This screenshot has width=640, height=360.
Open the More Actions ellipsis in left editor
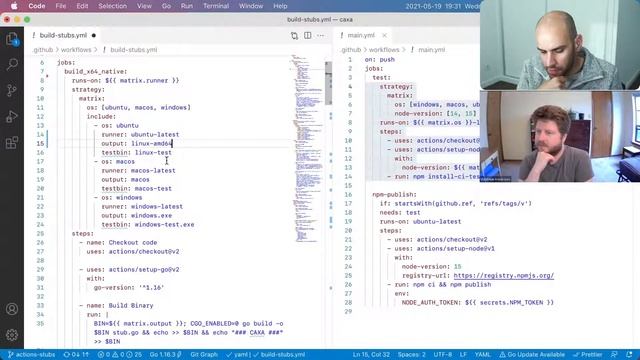(320, 36)
